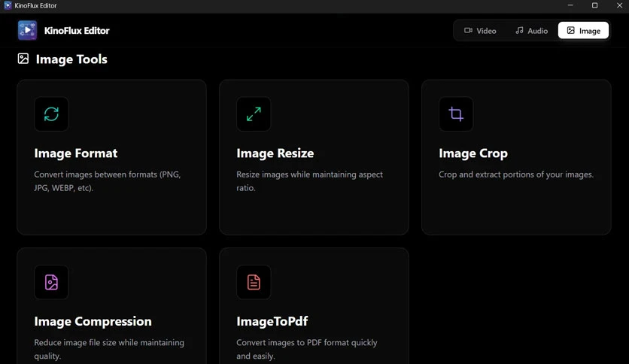The width and height of the screenshot is (629, 364).
Task: Close the KinoFlux Editor window
Action: coord(619,5)
